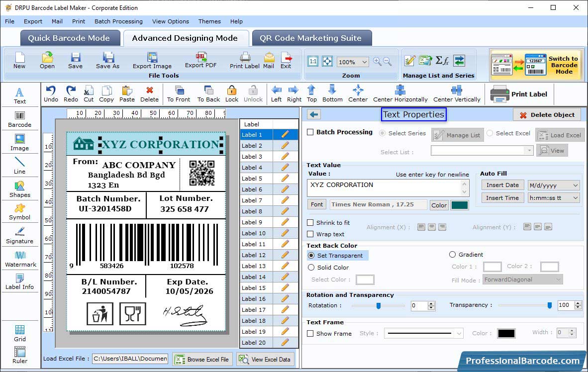Click the Font button
This screenshot has width=588, height=372.
(316, 204)
